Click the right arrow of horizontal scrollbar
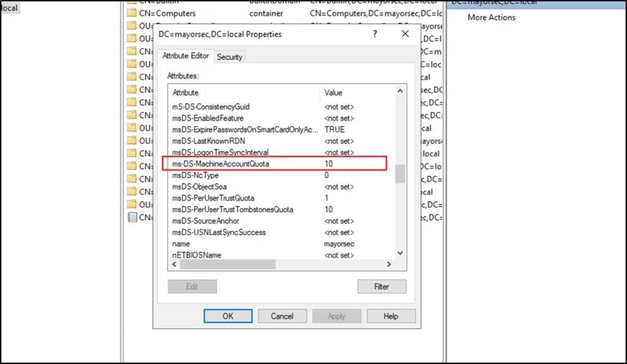The height and width of the screenshot is (364, 627). (x=388, y=264)
